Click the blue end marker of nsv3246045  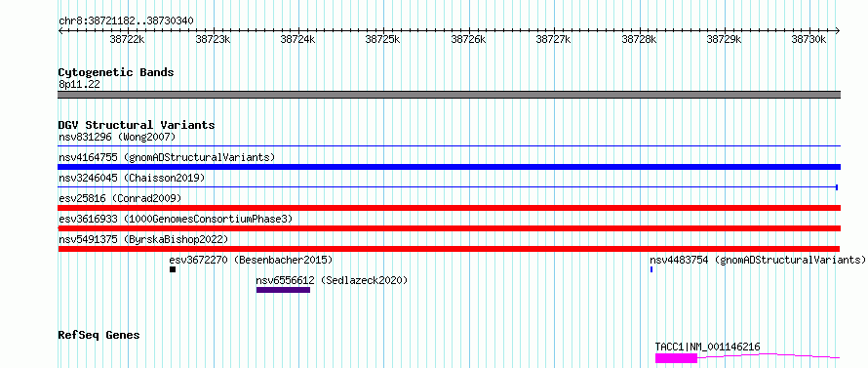coord(837,187)
